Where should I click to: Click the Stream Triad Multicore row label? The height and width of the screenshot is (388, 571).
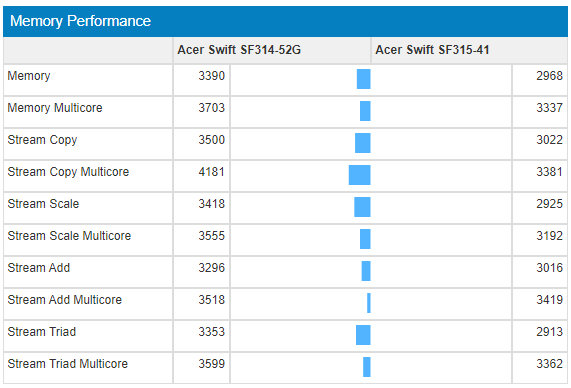tap(68, 364)
